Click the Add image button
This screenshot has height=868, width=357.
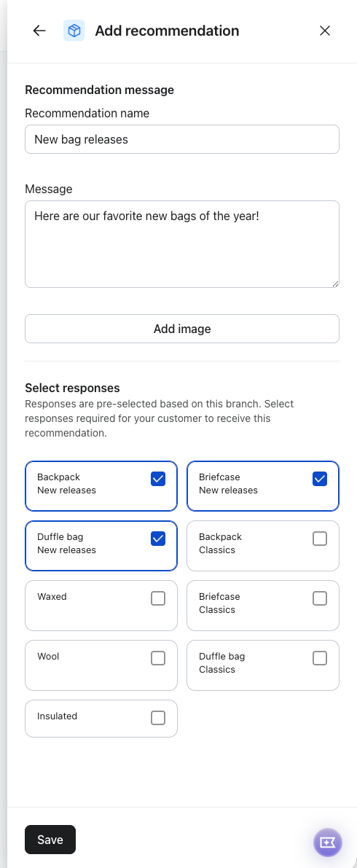[182, 329]
